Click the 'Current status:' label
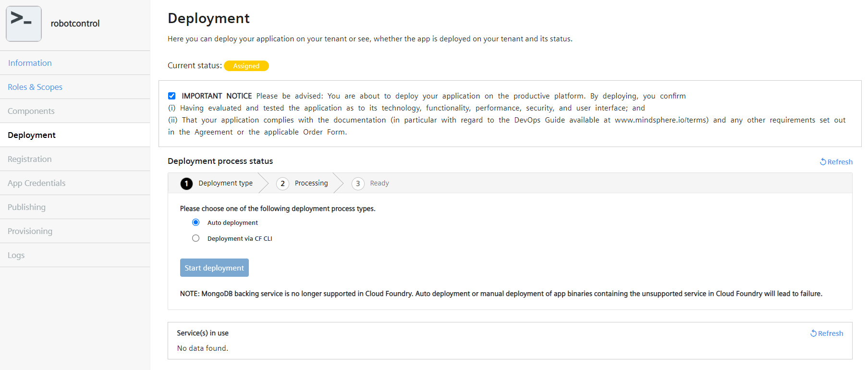 click(195, 65)
